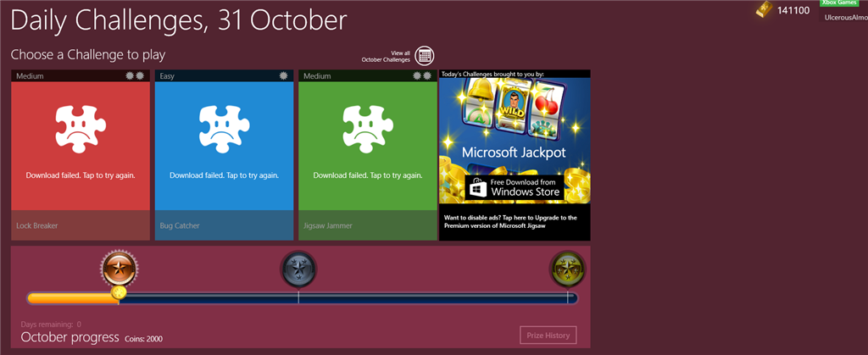Click the gold bar coins icon

point(765,8)
